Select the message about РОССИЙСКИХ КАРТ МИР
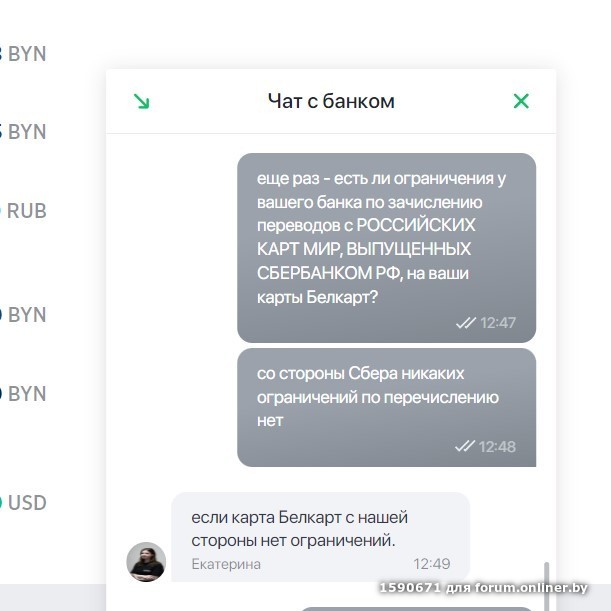 387,248
